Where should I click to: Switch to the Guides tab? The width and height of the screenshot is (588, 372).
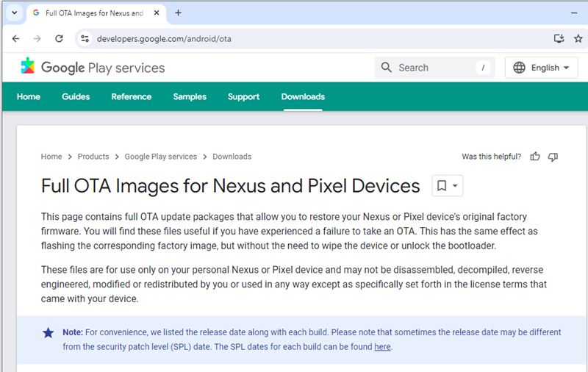[76, 97]
